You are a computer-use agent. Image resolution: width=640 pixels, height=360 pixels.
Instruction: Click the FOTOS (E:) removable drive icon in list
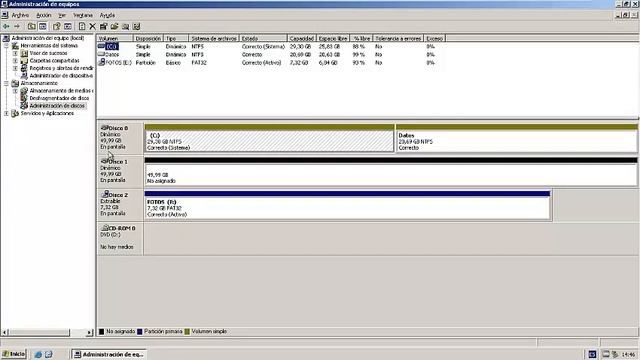coord(102,62)
